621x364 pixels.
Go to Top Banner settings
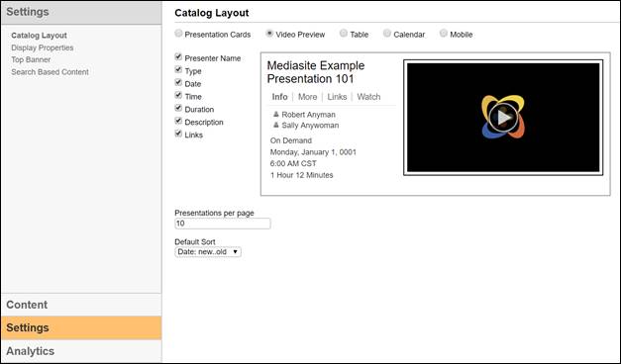click(x=31, y=59)
